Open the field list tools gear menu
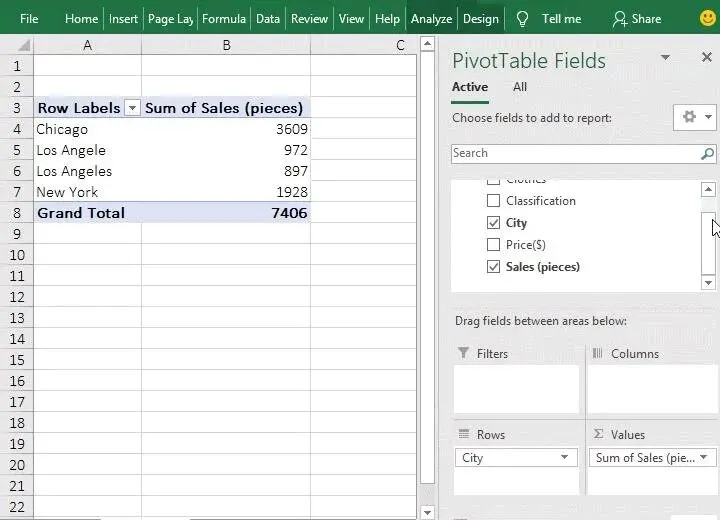This screenshot has width=720, height=520. pos(694,117)
